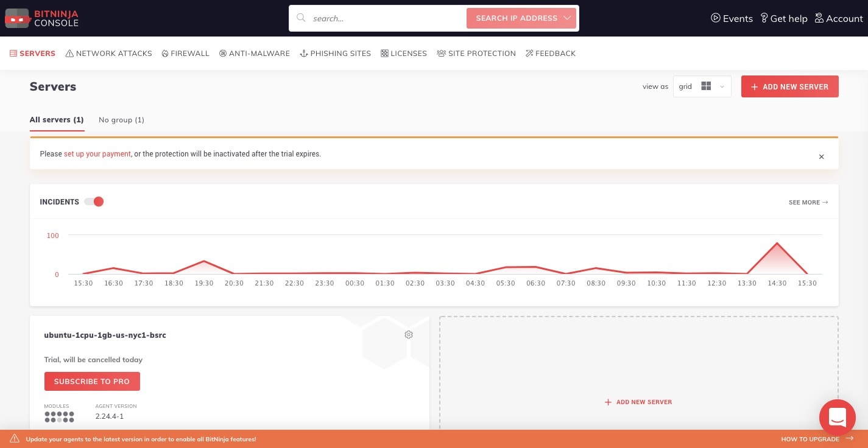Click the 19:30 spike on the chart

tap(203, 261)
